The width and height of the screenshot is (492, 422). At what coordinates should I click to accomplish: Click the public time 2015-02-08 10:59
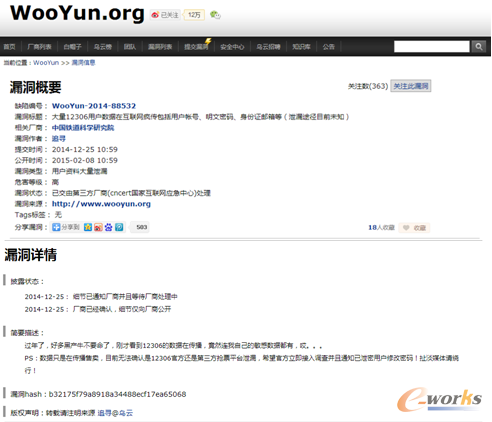click(x=85, y=160)
